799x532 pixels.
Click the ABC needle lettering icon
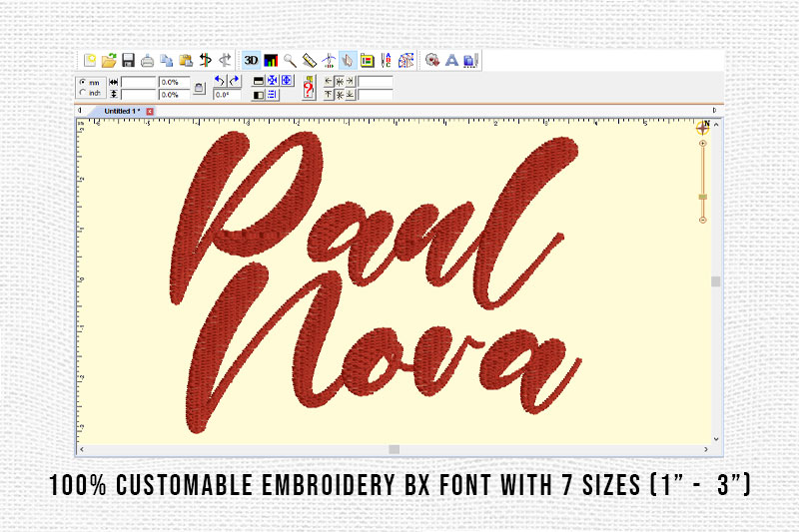(x=387, y=61)
